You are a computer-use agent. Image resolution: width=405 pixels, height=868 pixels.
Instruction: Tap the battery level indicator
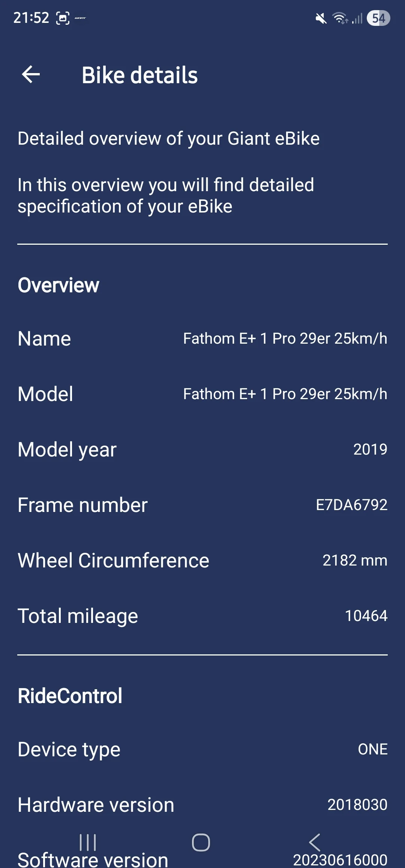click(378, 18)
